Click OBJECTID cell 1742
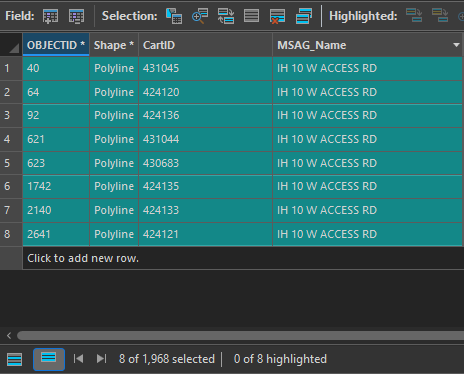This screenshot has height=374, width=464. click(x=56, y=186)
